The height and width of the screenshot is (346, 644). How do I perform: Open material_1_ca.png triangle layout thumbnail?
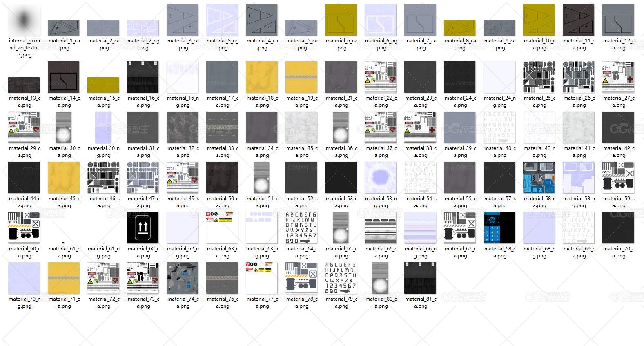point(64,28)
